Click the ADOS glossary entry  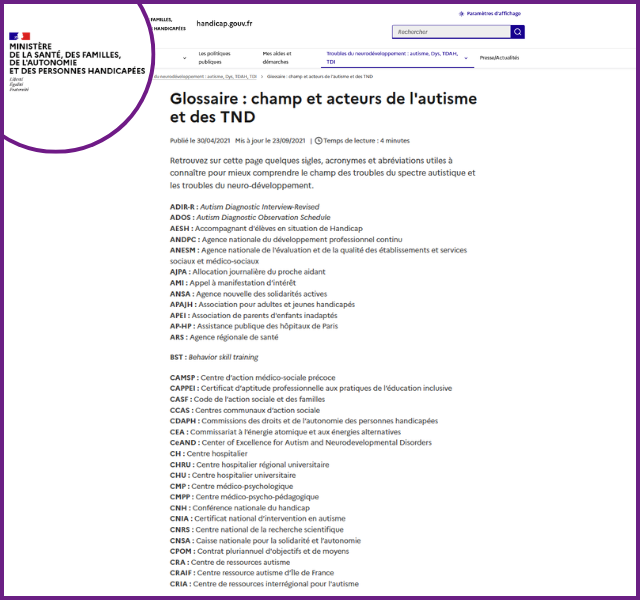click(250, 217)
